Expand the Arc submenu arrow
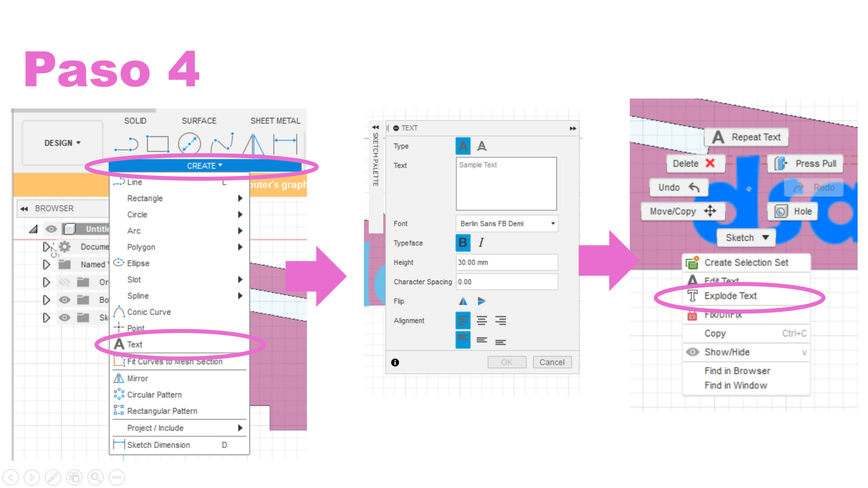The height and width of the screenshot is (488, 868). pos(241,230)
